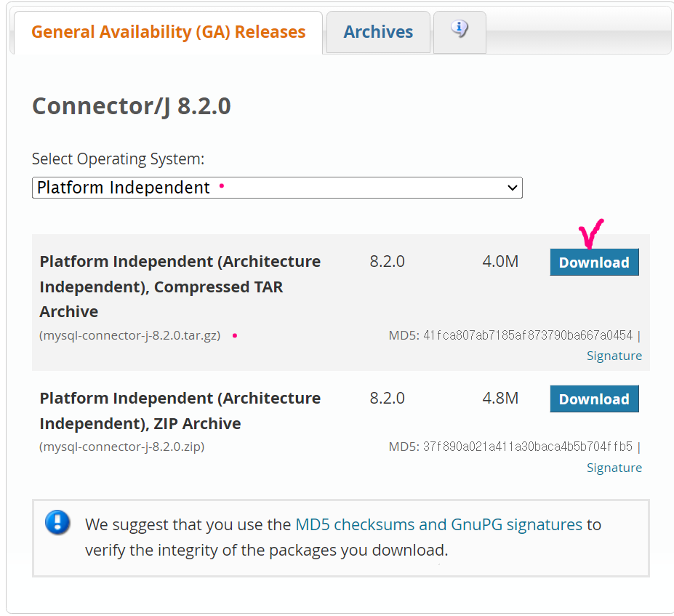674x616 pixels.
Task: Click the Select Operating System label
Action: 119,159
